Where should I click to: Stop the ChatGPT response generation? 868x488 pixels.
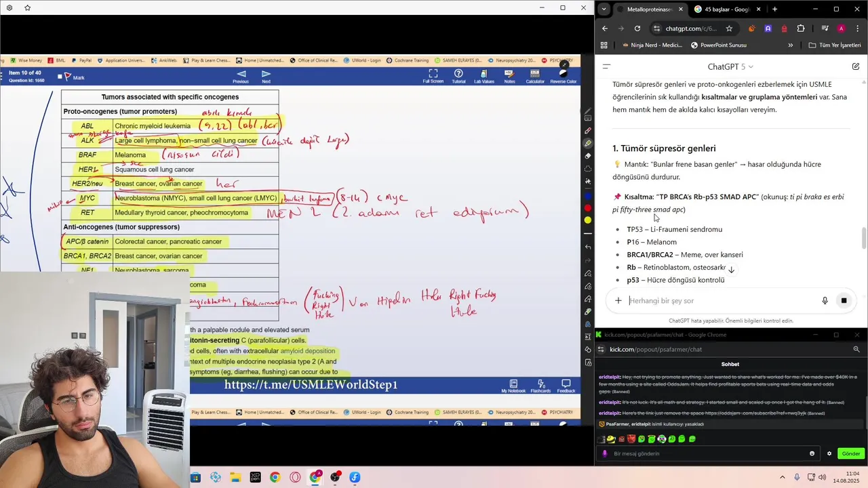pos(844,300)
